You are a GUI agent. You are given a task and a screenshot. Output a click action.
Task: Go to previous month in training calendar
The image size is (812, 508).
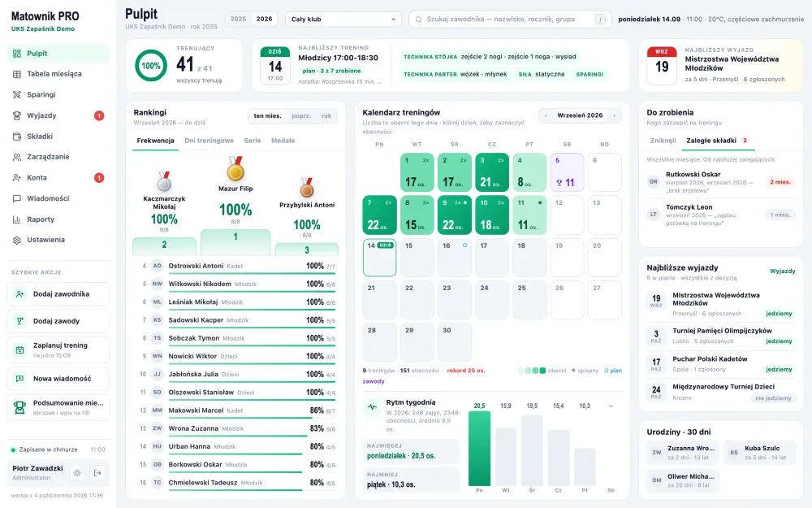coord(546,115)
